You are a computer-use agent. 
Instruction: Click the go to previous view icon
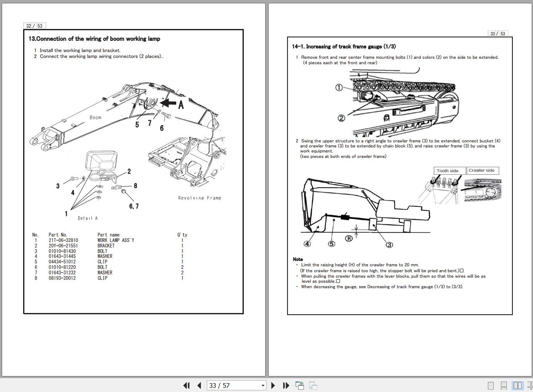pyautogui.click(x=300, y=385)
